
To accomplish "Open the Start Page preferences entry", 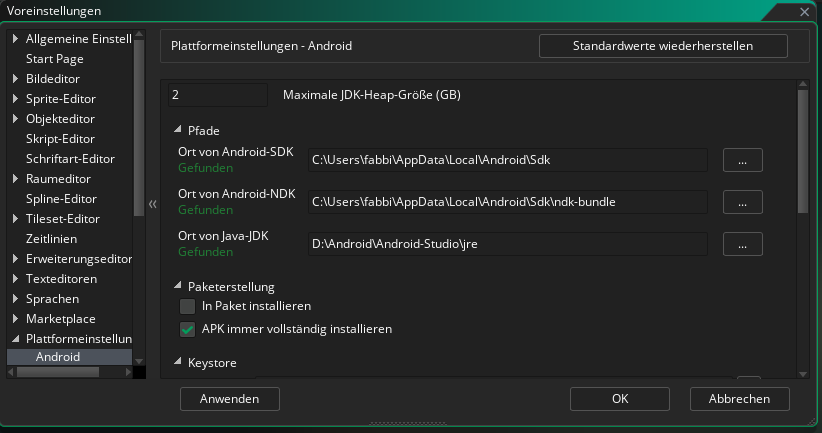I will click(x=55, y=59).
